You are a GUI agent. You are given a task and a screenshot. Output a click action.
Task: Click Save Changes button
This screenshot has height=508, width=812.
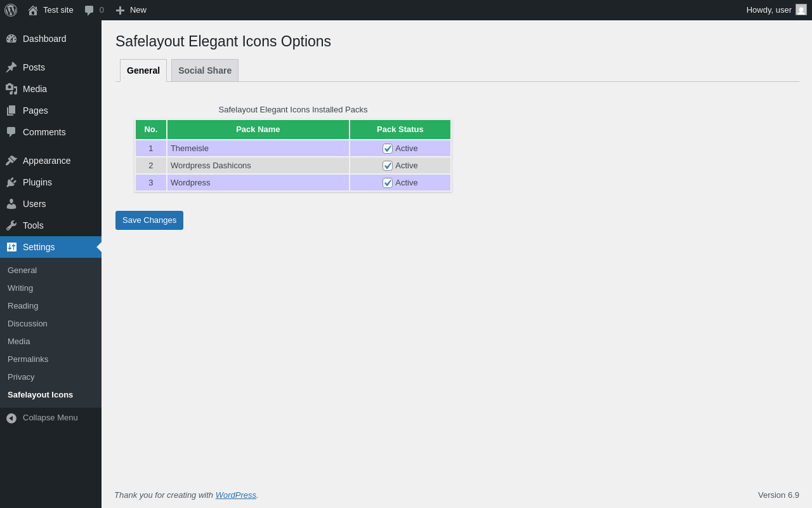(x=149, y=220)
